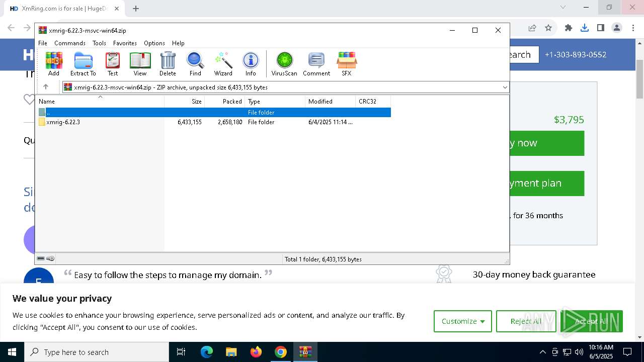Open the Favorites menu

125,43
